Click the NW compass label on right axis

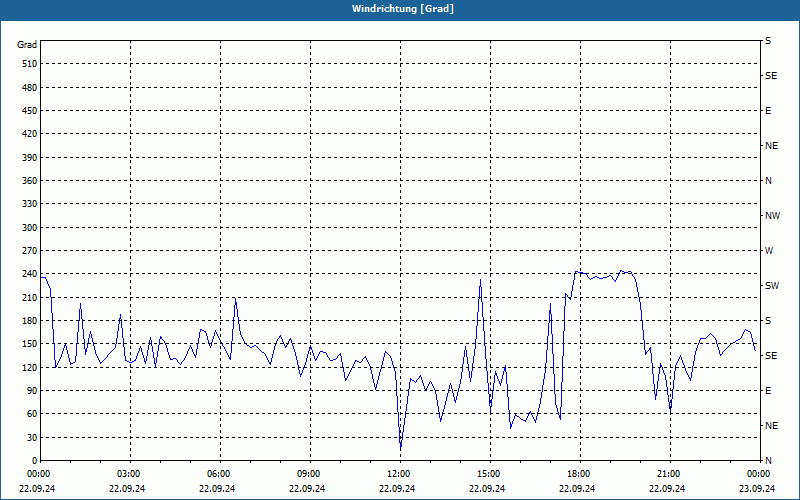coord(772,216)
